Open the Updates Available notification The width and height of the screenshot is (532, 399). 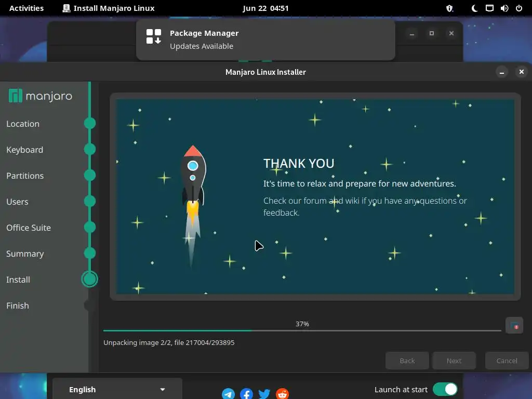tap(265, 39)
